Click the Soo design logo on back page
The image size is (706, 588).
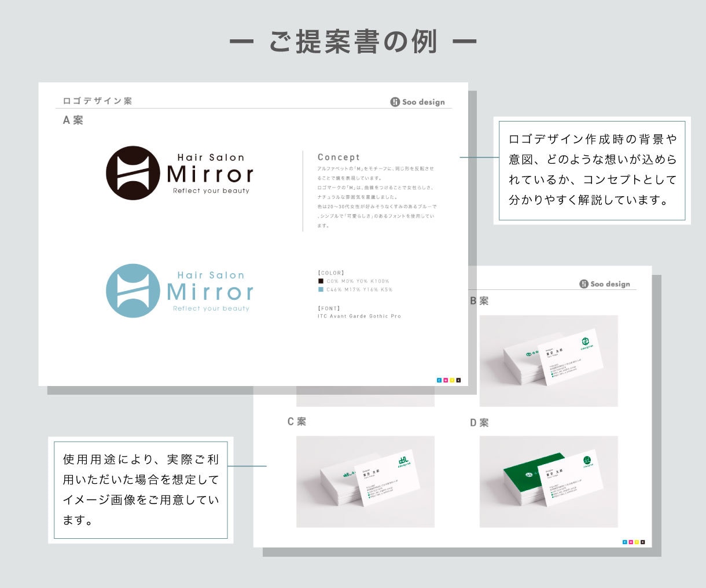[605, 284]
